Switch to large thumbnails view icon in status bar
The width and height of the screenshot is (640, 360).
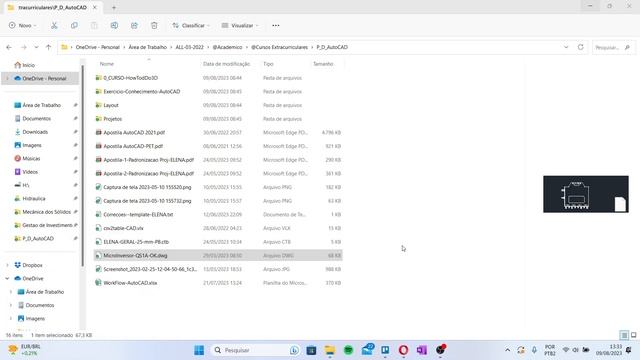(x=633, y=335)
